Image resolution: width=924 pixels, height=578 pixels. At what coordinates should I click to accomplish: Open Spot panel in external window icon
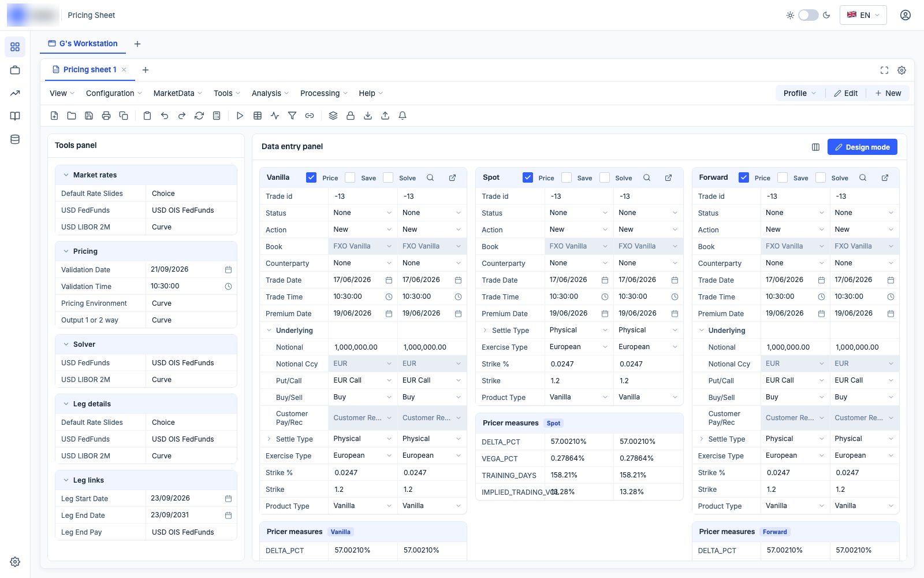point(669,178)
